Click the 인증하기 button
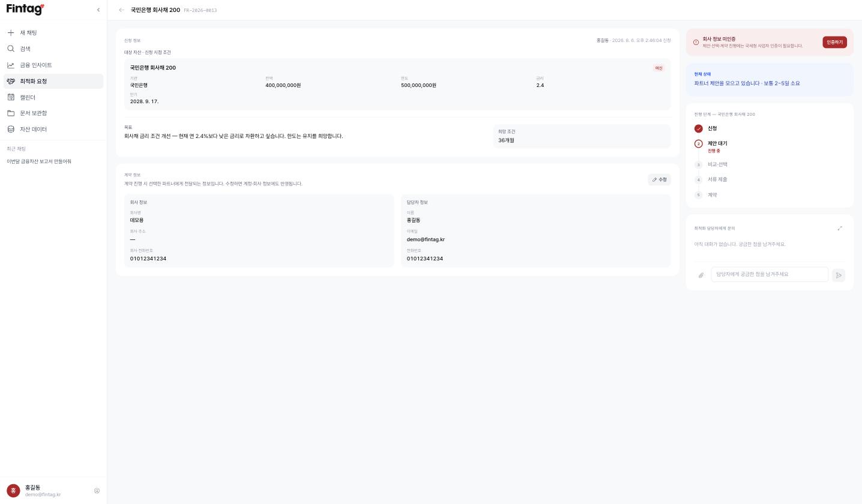The height and width of the screenshot is (504, 862). click(834, 42)
